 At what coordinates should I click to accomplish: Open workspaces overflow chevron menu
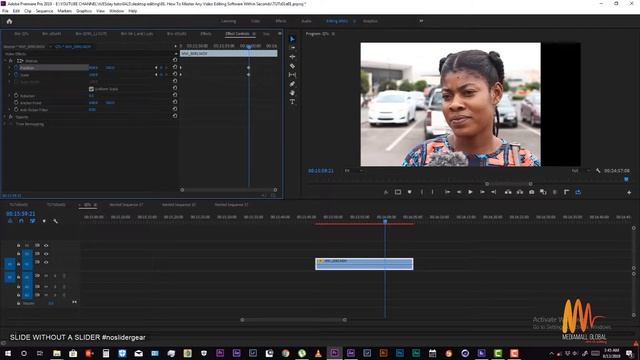click(x=421, y=21)
